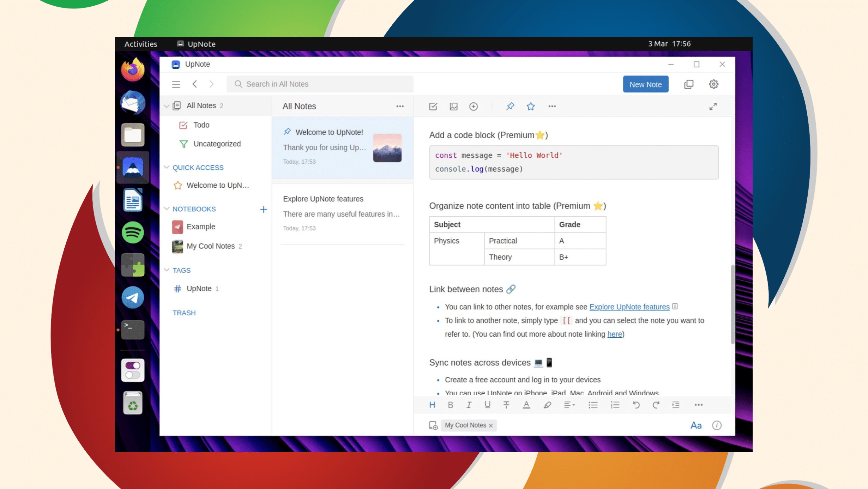Insert a checklist with the checkbox icon
The image size is (868, 489).
click(x=433, y=106)
